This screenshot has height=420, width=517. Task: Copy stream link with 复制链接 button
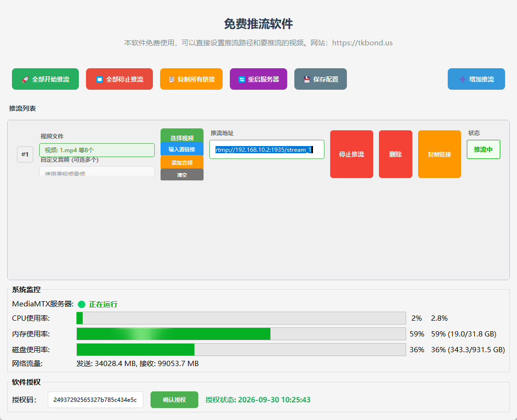pyautogui.click(x=440, y=154)
